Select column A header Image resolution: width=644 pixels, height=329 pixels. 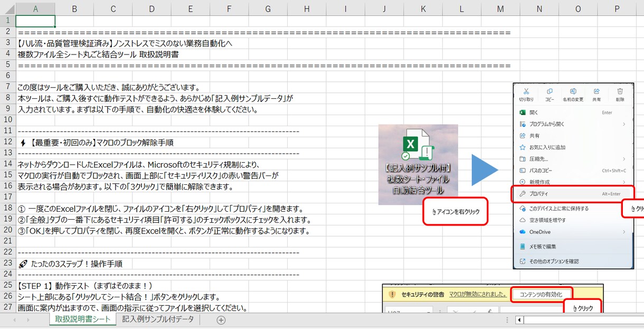pos(35,9)
